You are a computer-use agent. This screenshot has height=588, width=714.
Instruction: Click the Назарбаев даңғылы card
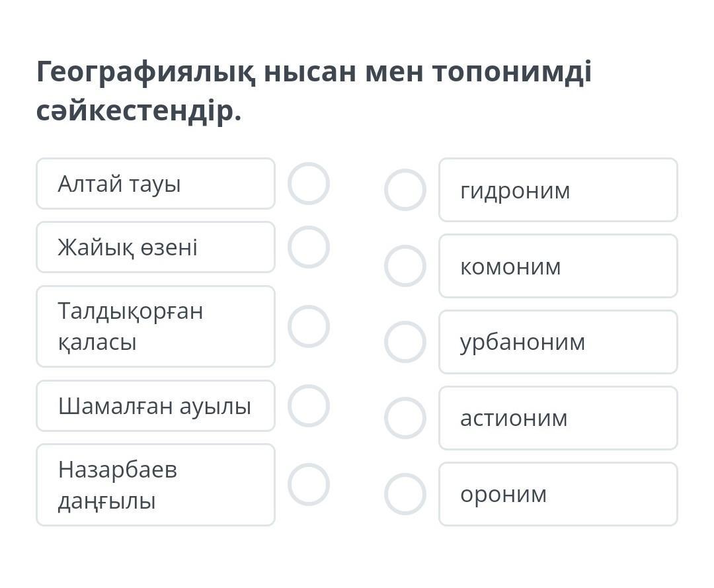pos(155,485)
